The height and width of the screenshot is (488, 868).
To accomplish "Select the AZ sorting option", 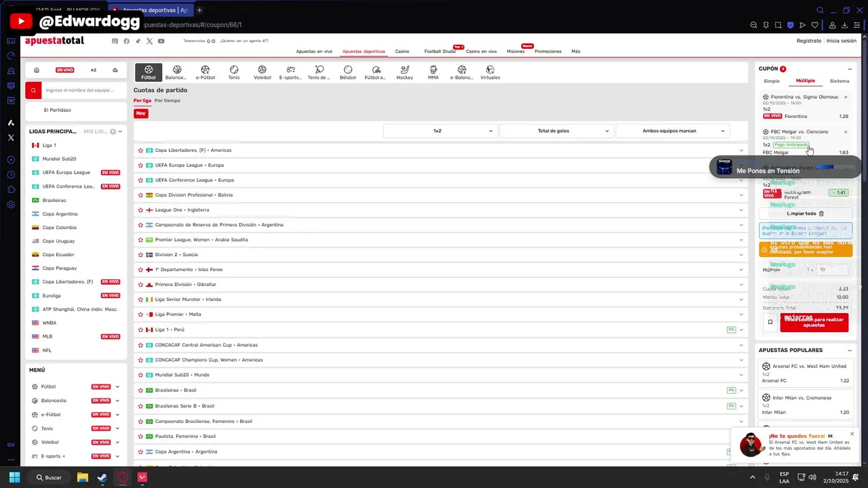I will 94,70.
